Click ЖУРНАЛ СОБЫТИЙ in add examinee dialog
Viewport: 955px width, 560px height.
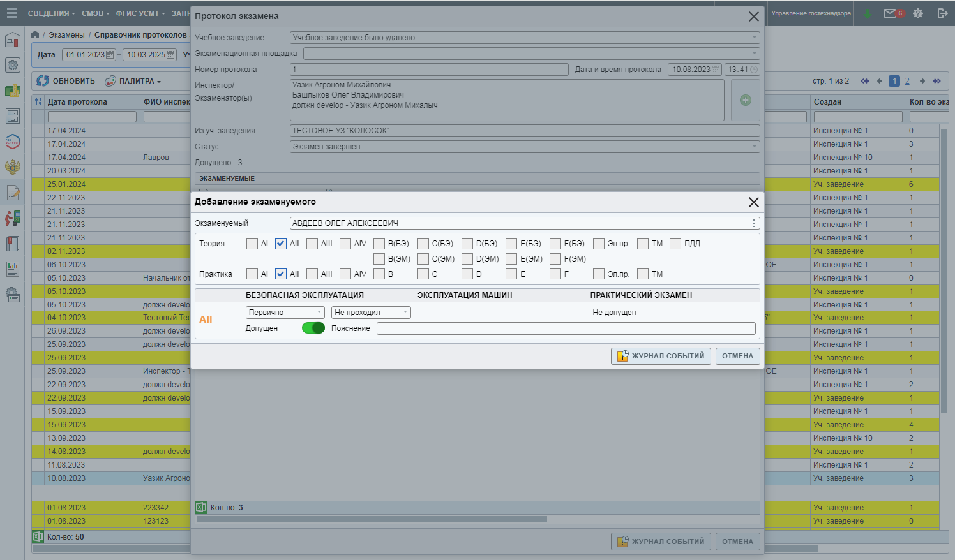[x=661, y=356]
